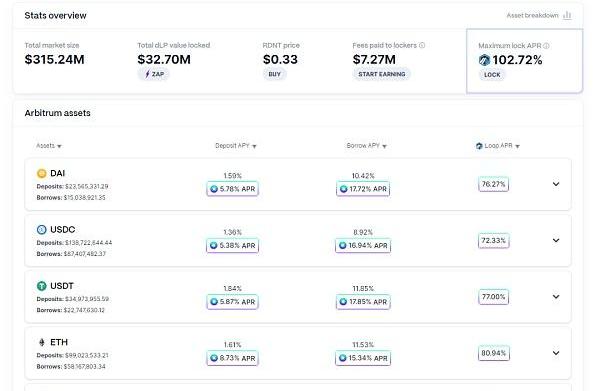Click the DAI coin icon
Viewport: 600px width, 391px height.
[x=42, y=173]
